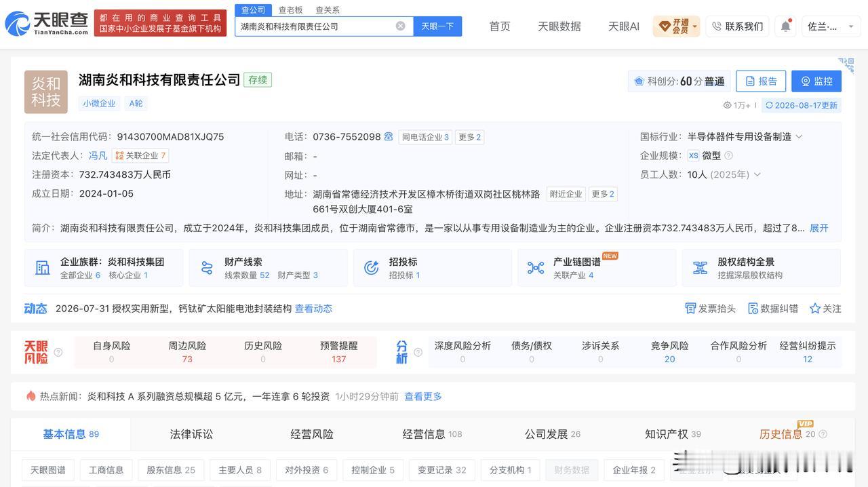Click the 天眼一下 search button
868x487 pixels.
click(x=437, y=26)
